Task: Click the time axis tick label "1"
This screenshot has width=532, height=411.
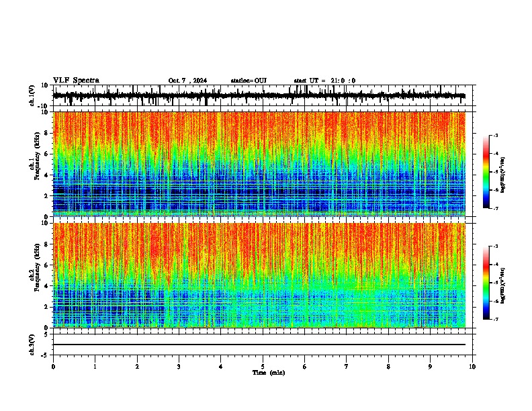Action: pos(95,367)
